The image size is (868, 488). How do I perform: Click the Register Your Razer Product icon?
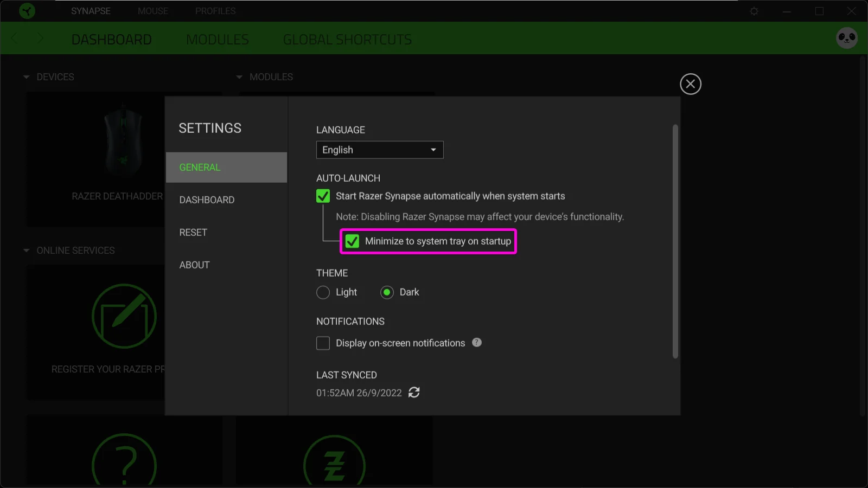pos(124,316)
